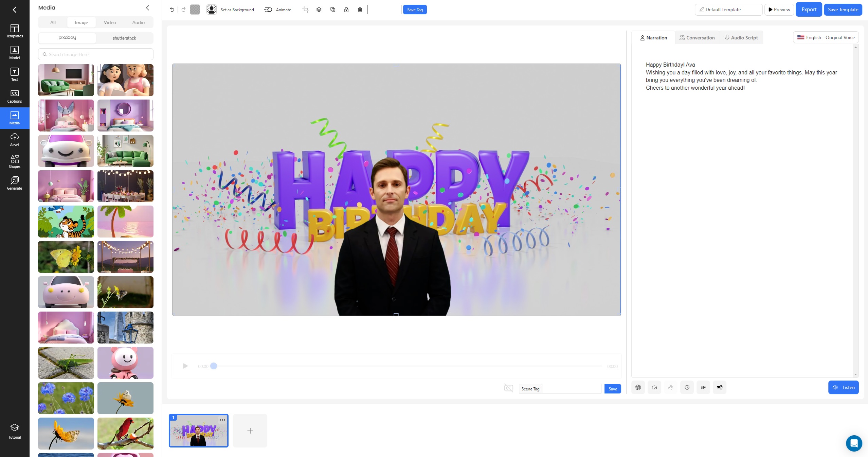The image size is (868, 457).
Task: Open the ChatGPT script assistant icon
Action: point(638,387)
